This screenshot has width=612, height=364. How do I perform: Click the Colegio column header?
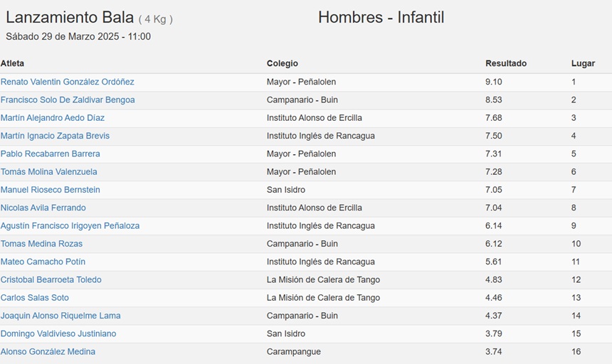(x=283, y=63)
